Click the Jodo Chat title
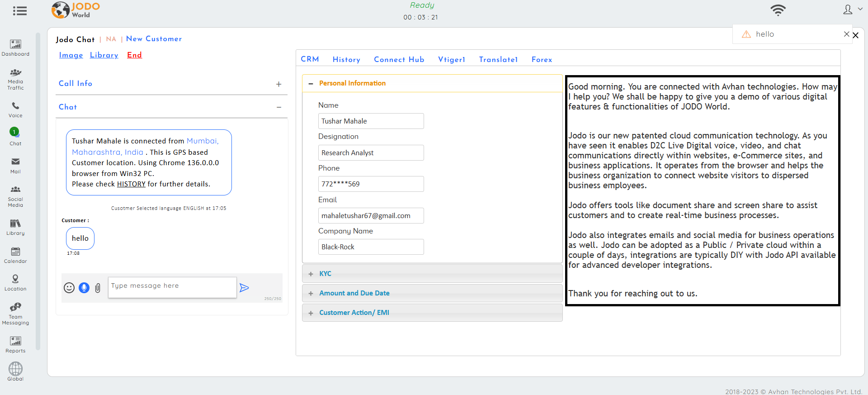The height and width of the screenshot is (395, 868). point(75,39)
